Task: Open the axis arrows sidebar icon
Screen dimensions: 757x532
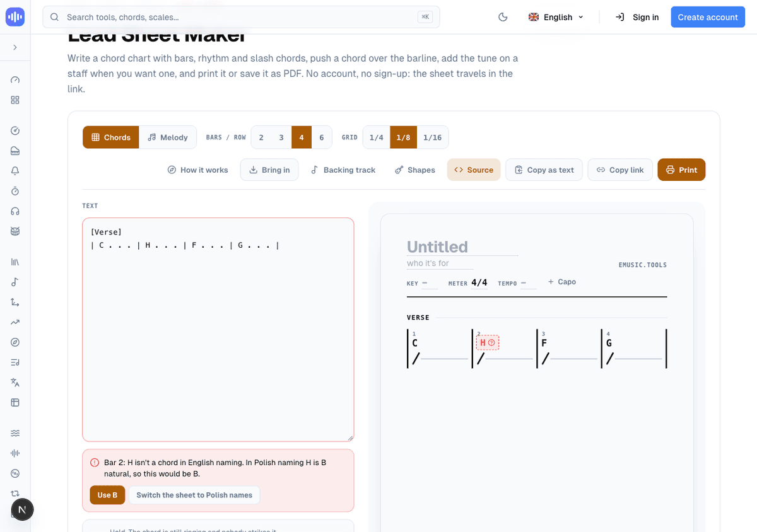Action: click(15, 302)
